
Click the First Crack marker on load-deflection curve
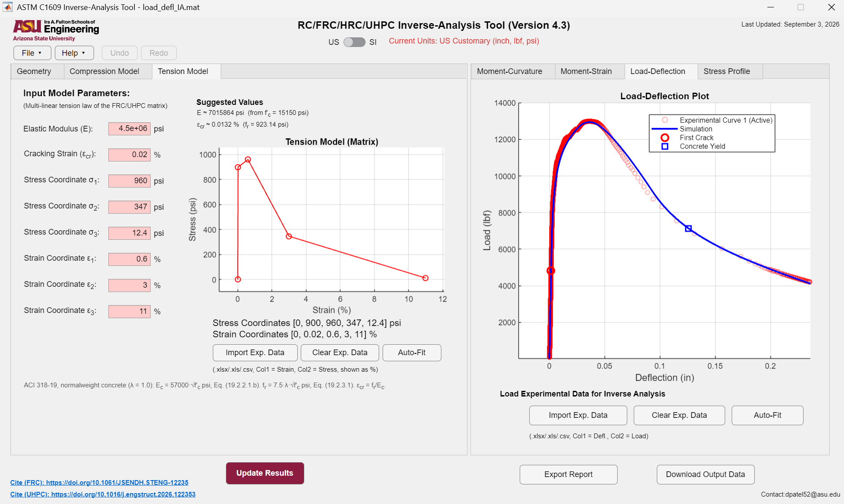(551, 271)
